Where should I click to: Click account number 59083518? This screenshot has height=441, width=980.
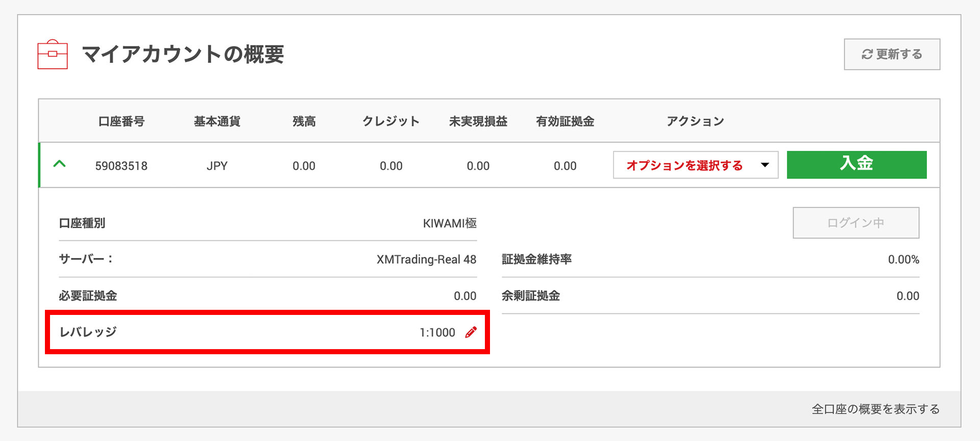tap(121, 166)
